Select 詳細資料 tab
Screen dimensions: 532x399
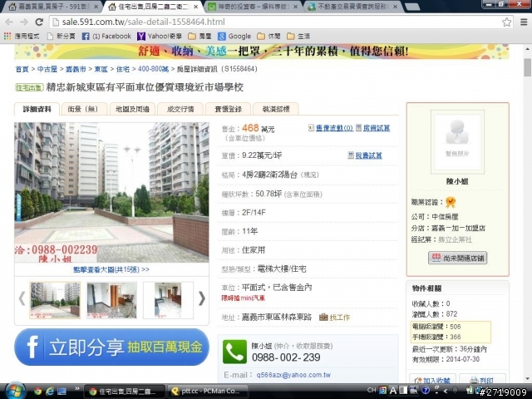pos(37,109)
